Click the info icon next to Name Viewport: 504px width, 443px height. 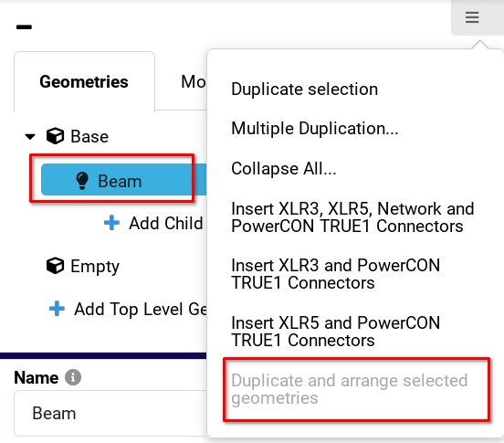[x=73, y=377]
